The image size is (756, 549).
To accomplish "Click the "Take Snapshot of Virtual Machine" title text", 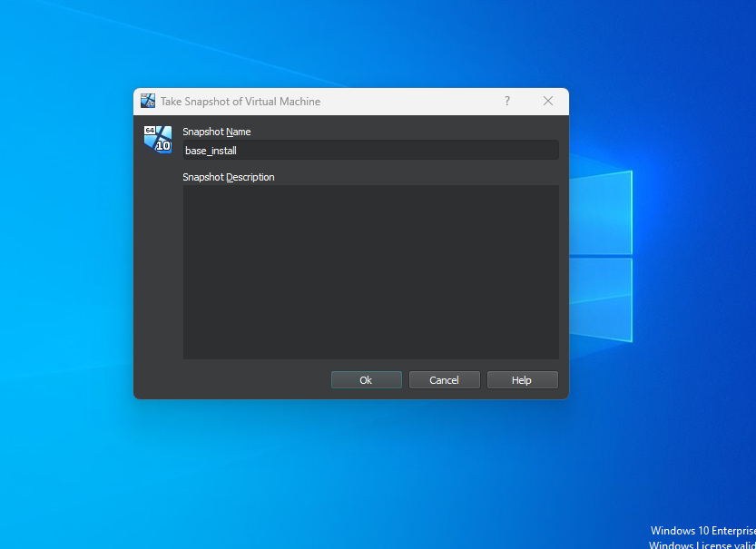I will click(241, 102).
